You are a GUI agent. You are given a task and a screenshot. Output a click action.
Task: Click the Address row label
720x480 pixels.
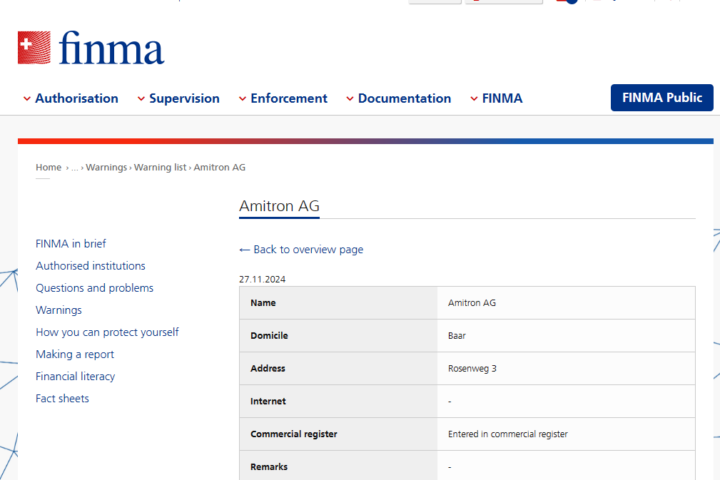268,368
